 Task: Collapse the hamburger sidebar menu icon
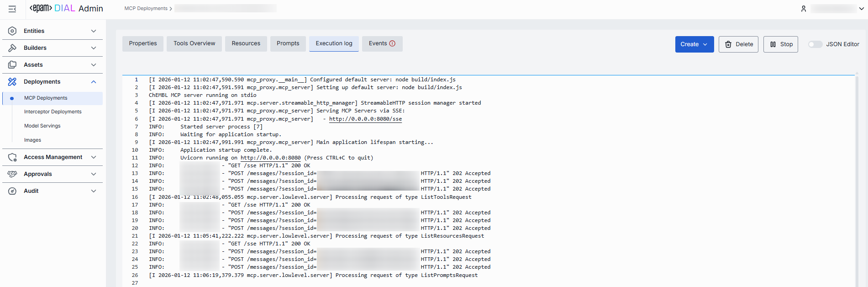coord(12,9)
